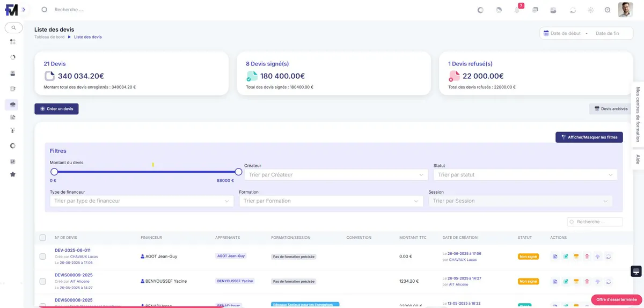
Task: Click the Afficher/Masquer les filtres button
Action: [589, 137]
